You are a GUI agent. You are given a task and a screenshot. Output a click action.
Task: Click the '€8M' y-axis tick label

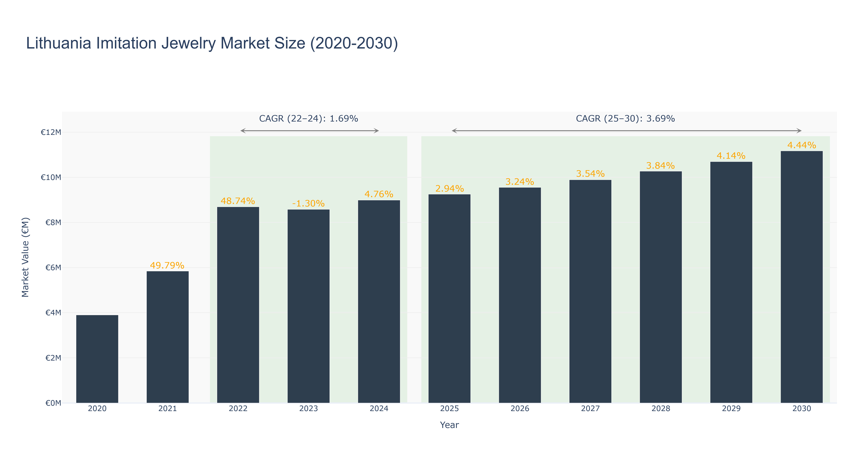[53, 222]
